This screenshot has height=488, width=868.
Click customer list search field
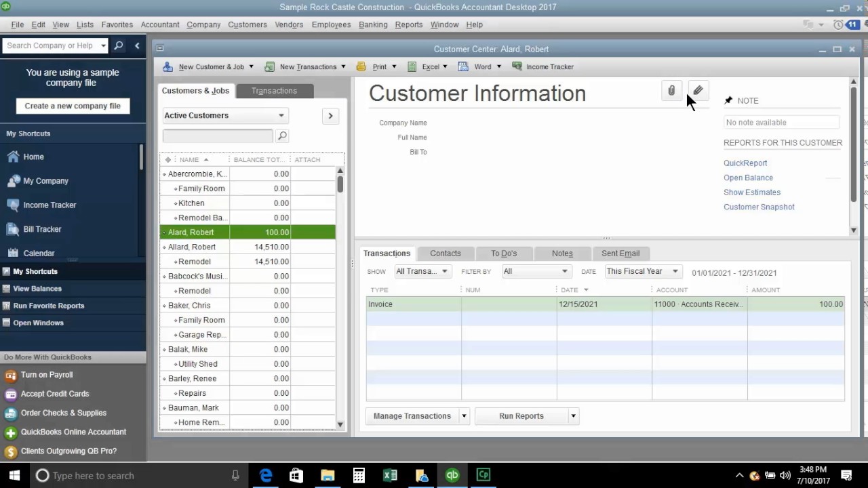[218, 136]
